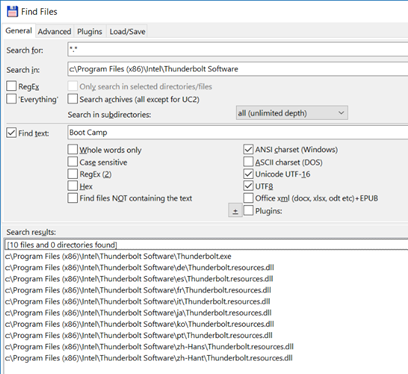Enable the Plugins checkbox under Find text
This screenshot has height=374, width=408.
tap(248, 210)
